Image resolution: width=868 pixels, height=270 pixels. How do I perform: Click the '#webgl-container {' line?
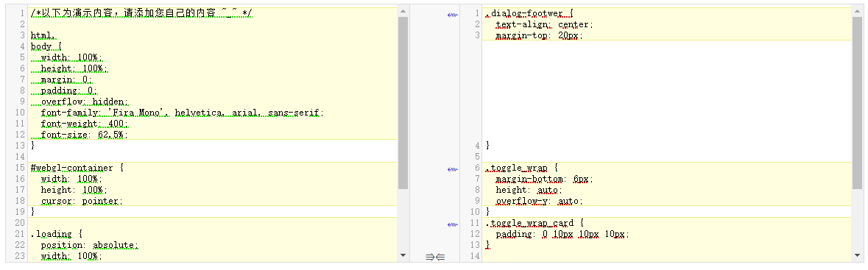pos(77,168)
